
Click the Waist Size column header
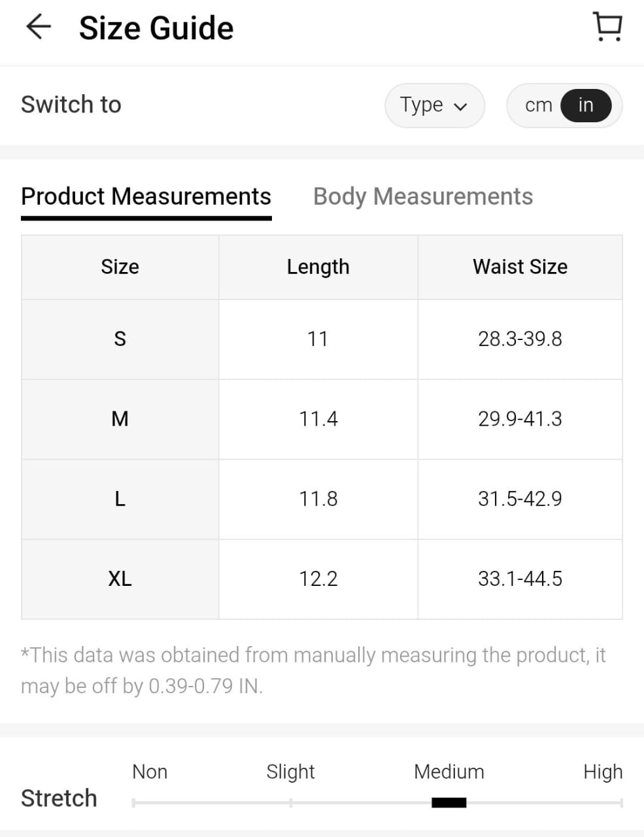click(x=520, y=267)
